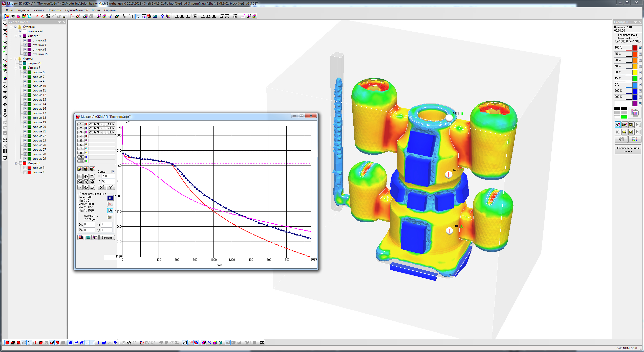This screenshot has height=352, width=644.
Task: Toggle the Сетка grid checkbox
Action: [x=113, y=172]
